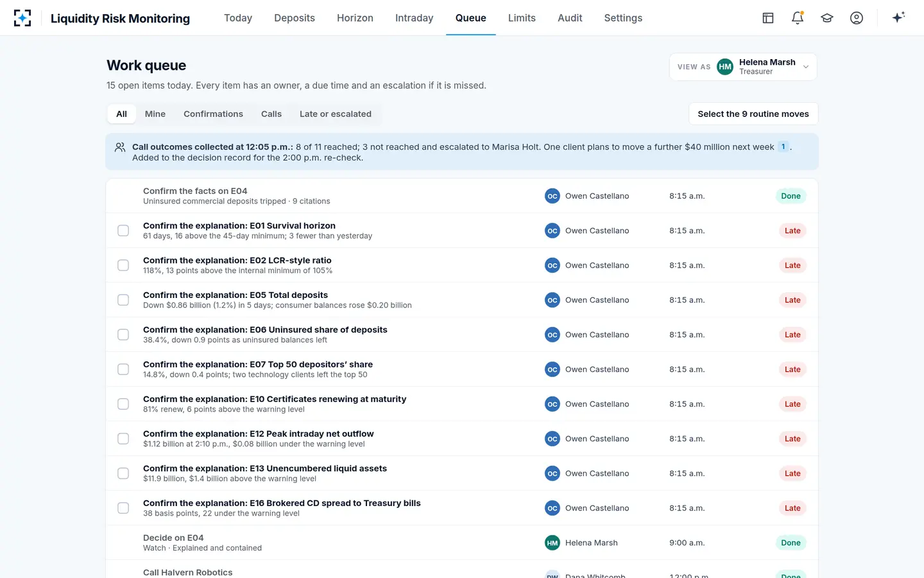Click the Late badge on the E02 LCR-style ratio row
Viewport: 924px width, 578px height.
792,265
